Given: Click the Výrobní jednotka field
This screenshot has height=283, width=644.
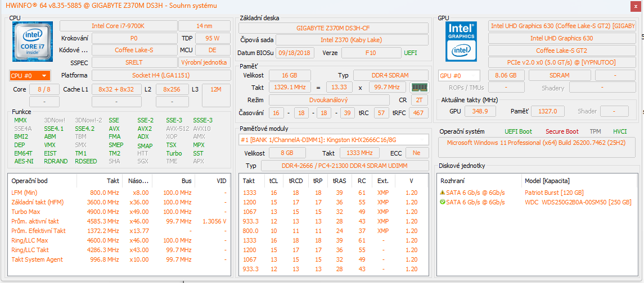Looking at the screenshot, I should (205, 62).
